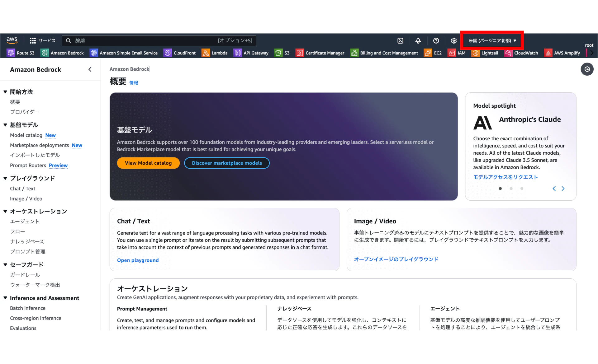This screenshot has height=364, width=598.
Task: Open Model catalog in the sidebar
Action: (x=26, y=135)
